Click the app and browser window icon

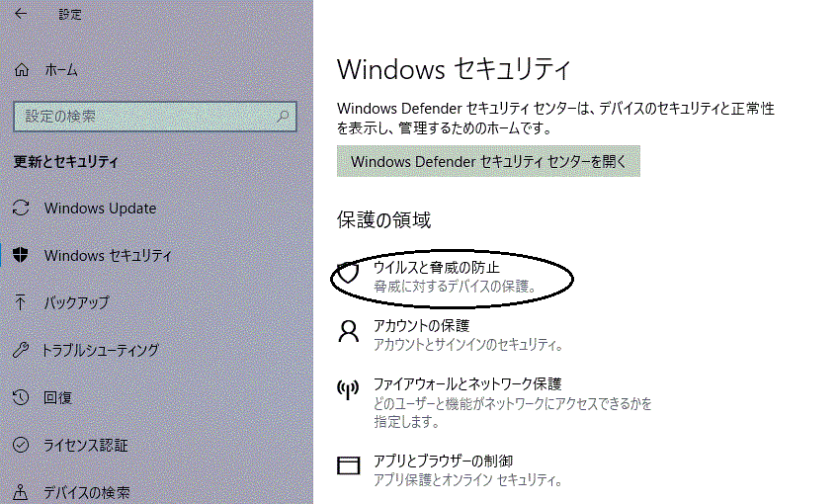[348, 465]
